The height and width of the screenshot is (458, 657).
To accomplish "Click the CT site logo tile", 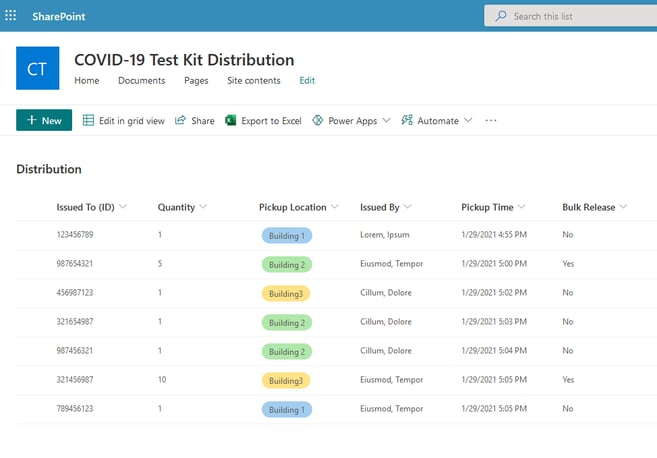I will 38,68.
